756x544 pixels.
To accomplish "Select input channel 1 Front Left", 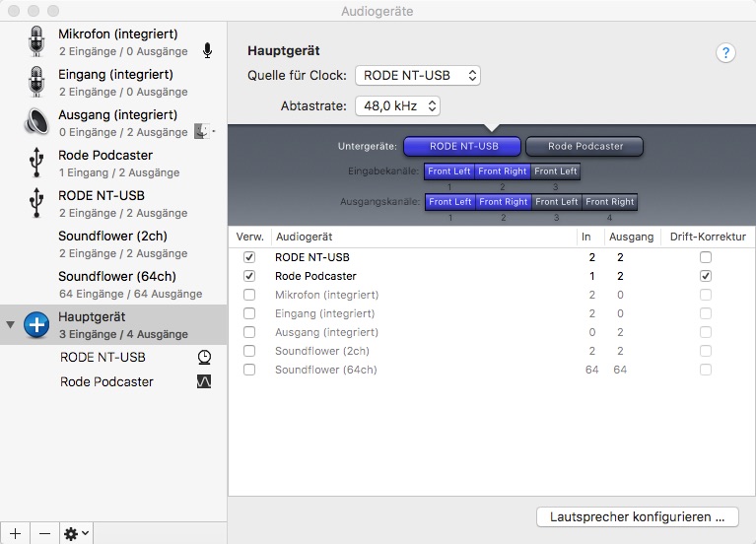I will click(449, 171).
